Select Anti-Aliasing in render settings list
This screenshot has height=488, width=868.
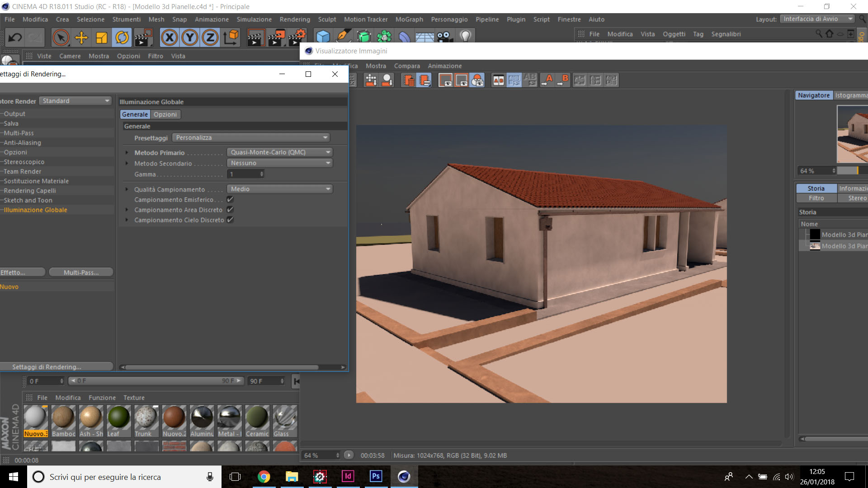coord(23,143)
